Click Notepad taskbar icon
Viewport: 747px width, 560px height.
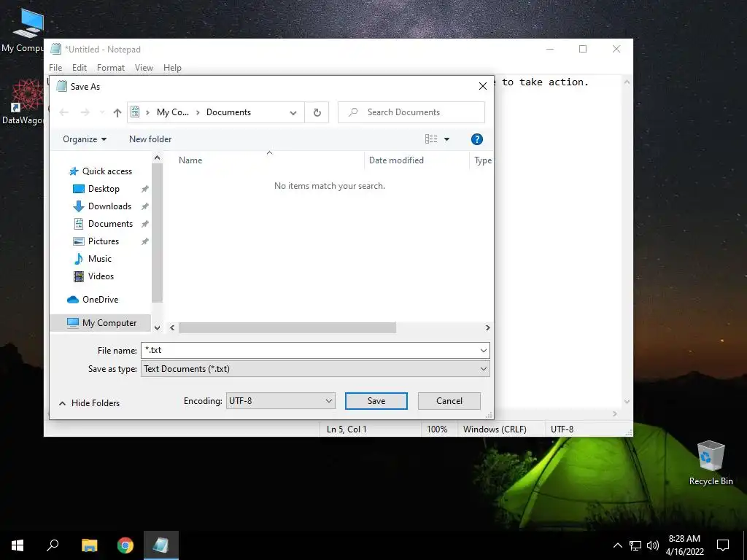[x=161, y=545]
